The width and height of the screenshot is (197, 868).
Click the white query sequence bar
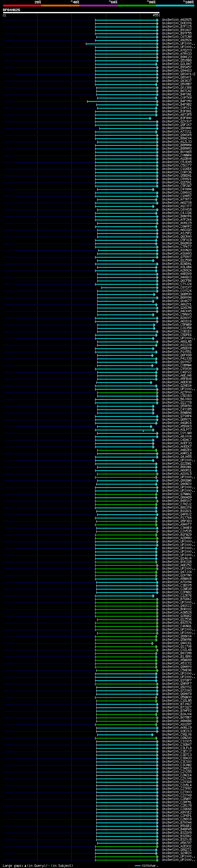81,12
